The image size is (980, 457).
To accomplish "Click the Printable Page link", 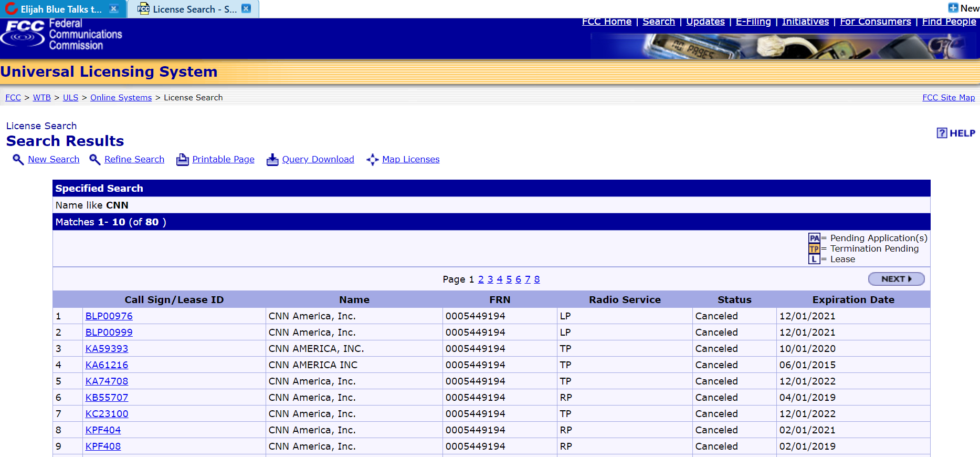I will [x=223, y=159].
